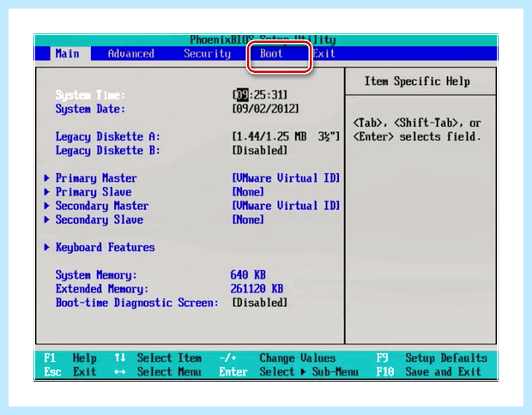Click F9 Setup Defaults in footer
Image resolution: width=532 pixels, height=415 pixels.
[x=432, y=358]
